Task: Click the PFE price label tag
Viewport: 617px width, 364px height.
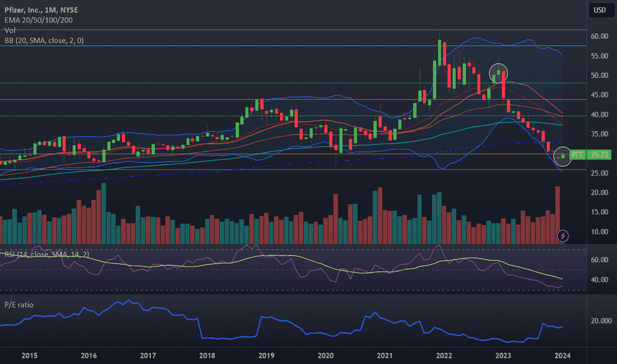Action: (577, 155)
